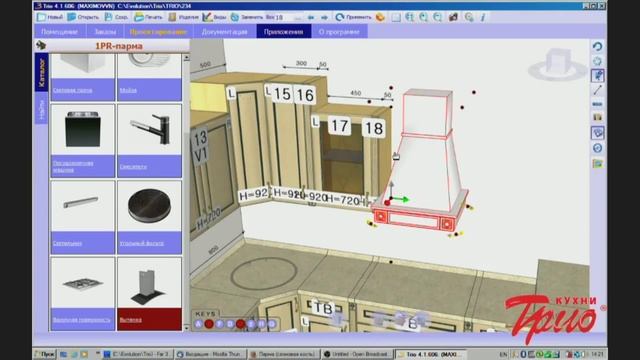Image resolution: width=640 pixels, height=360 pixels.
Task: Switch to the Mozilla Thunderbird taskbar window
Action: tap(211, 354)
